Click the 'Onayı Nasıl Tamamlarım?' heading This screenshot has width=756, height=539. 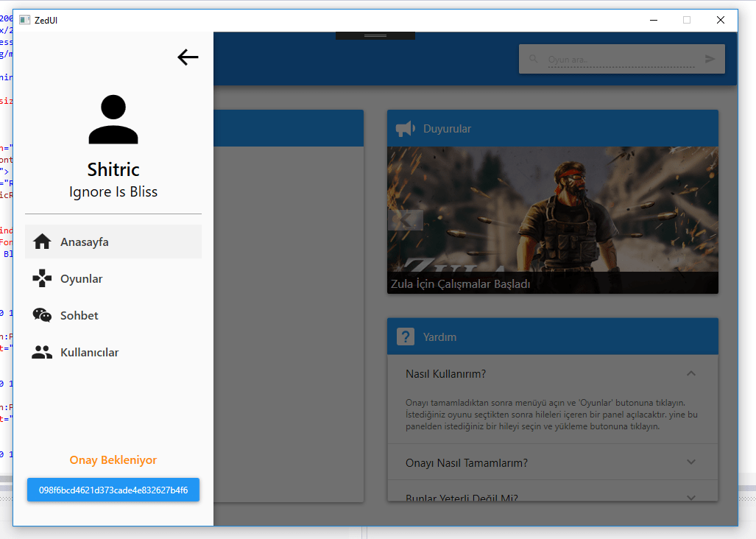(x=467, y=463)
